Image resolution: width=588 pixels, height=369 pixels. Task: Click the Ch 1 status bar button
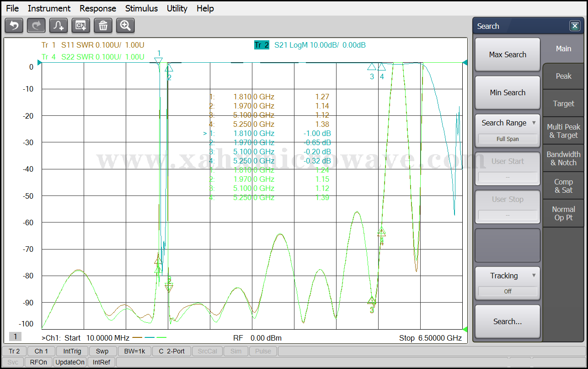click(41, 351)
